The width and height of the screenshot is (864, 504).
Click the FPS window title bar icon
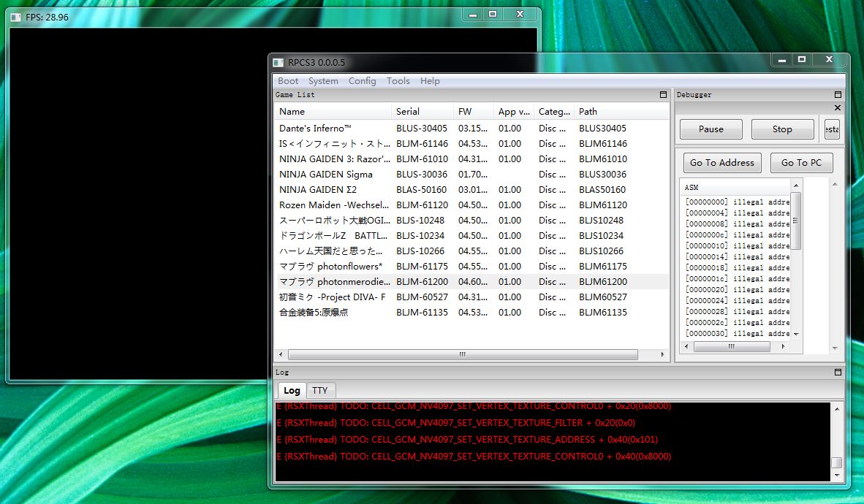(x=16, y=17)
